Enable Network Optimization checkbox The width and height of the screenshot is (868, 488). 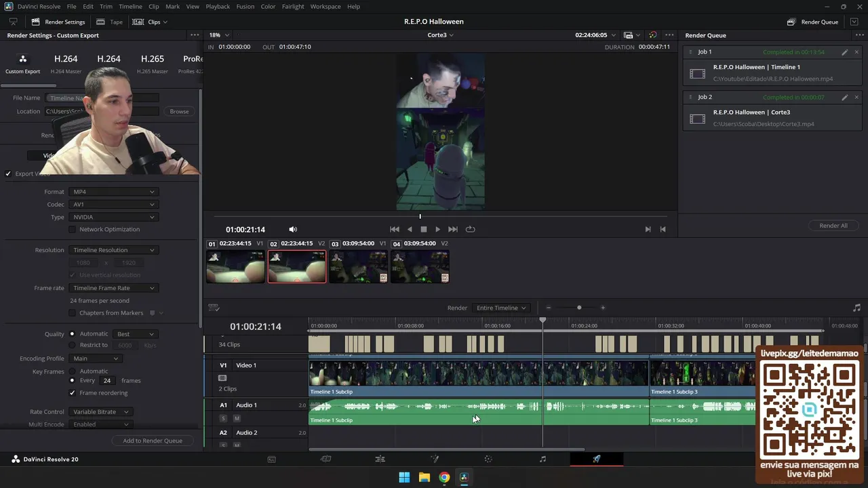click(73, 230)
